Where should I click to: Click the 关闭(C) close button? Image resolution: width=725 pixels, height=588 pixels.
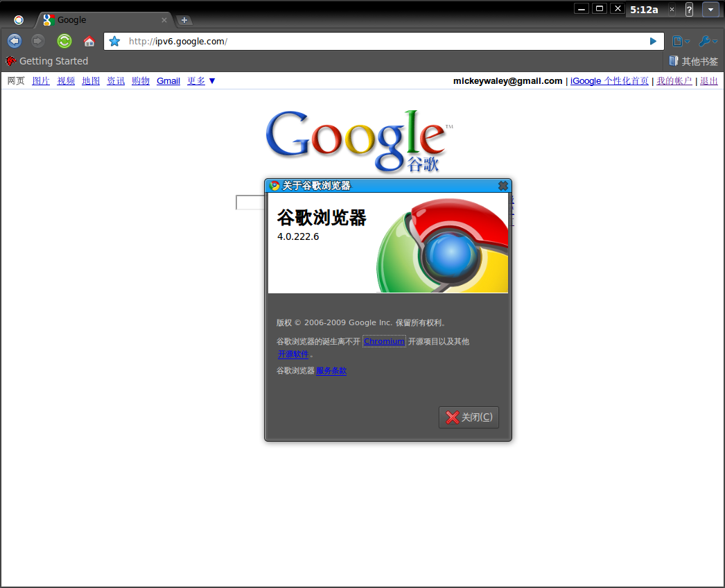pos(469,417)
